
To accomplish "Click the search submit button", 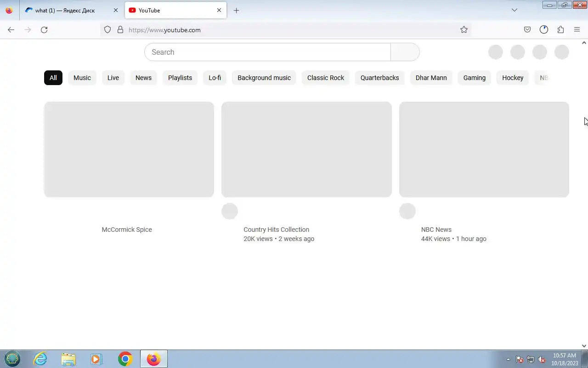I will click(405, 52).
